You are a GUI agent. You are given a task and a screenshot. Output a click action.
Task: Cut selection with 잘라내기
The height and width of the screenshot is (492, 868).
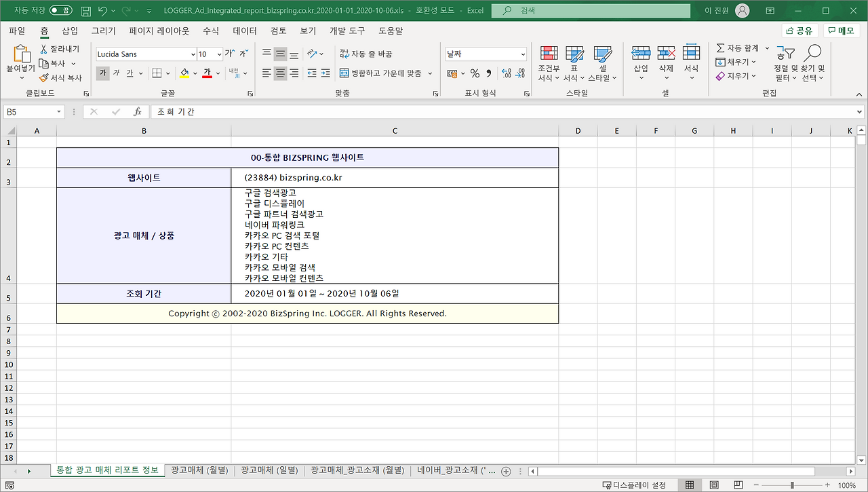(x=60, y=49)
